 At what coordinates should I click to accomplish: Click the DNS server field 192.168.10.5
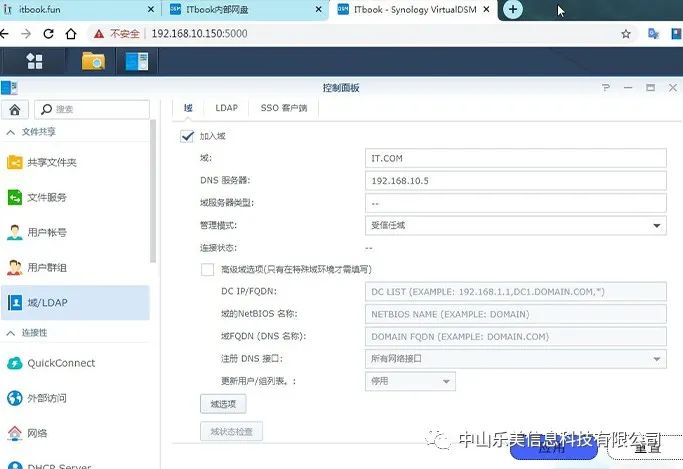tap(516, 181)
